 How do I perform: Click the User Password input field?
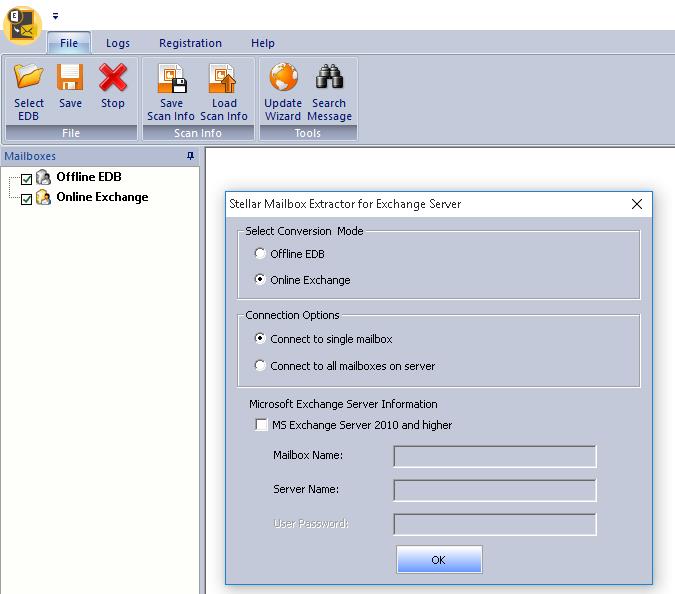pyautogui.click(x=495, y=524)
